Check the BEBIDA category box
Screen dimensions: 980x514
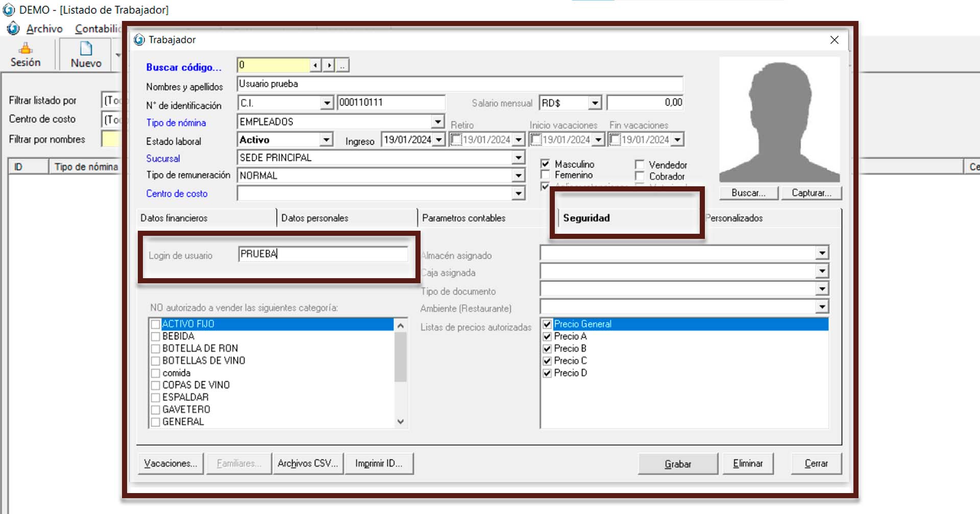tap(156, 336)
